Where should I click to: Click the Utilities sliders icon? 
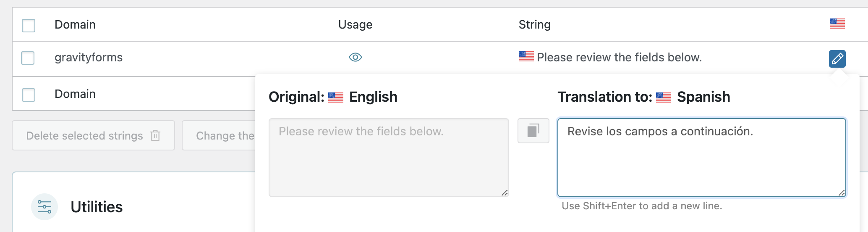coord(44,207)
